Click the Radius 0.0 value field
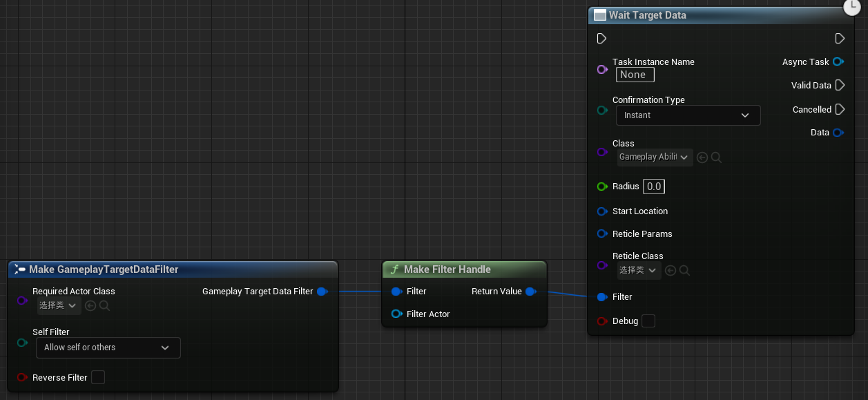 coord(654,187)
